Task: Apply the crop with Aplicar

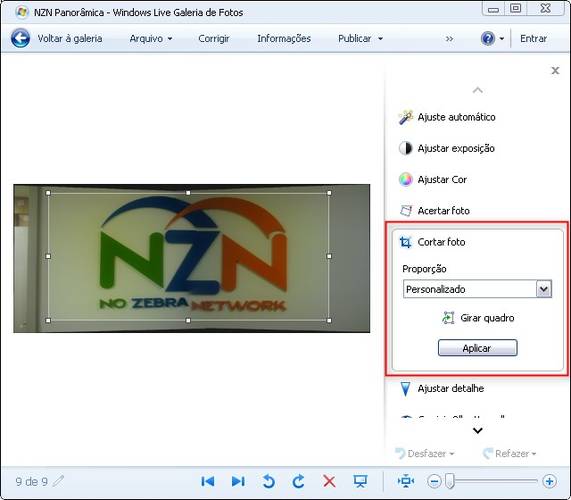Action: click(477, 348)
